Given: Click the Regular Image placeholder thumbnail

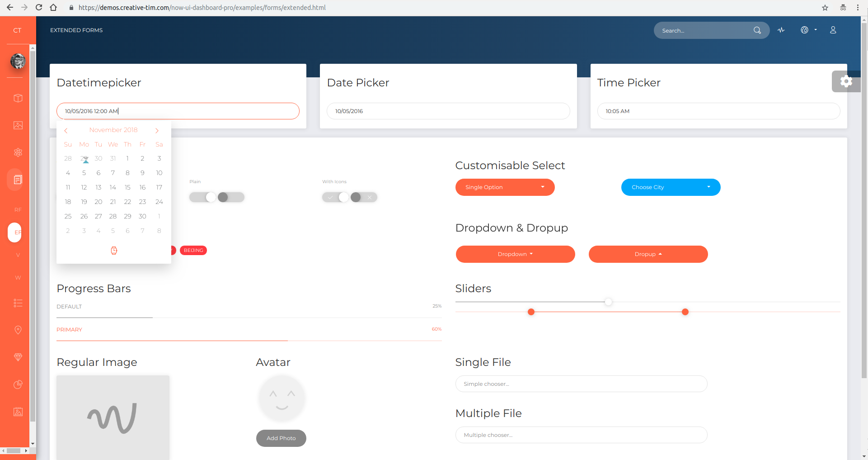Looking at the screenshot, I should (x=113, y=417).
